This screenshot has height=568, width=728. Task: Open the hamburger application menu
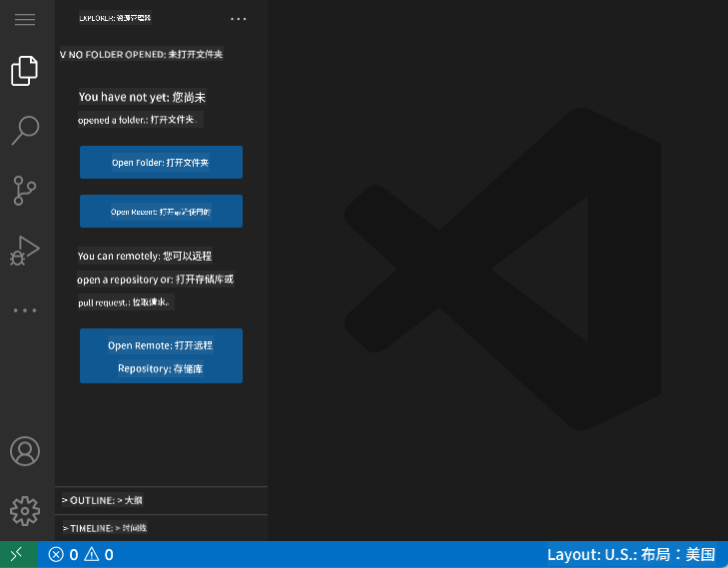24,20
